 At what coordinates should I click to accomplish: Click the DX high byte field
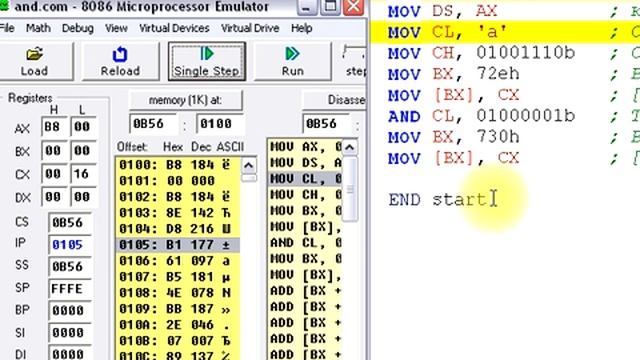pyautogui.click(x=54, y=197)
